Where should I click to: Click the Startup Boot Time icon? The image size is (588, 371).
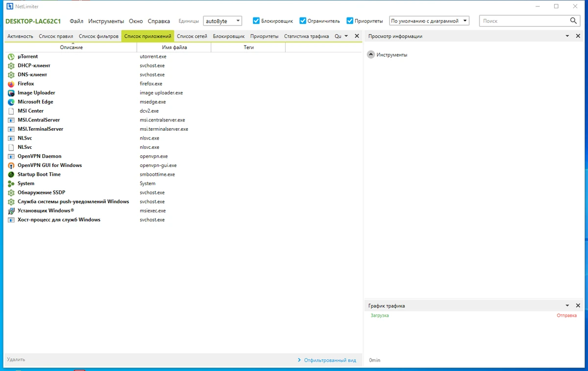click(11, 174)
